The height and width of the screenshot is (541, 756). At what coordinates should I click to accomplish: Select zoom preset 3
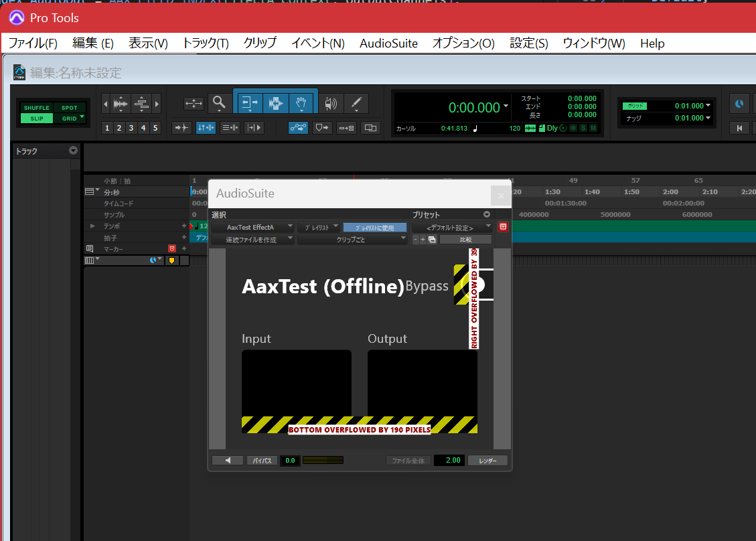tap(131, 128)
